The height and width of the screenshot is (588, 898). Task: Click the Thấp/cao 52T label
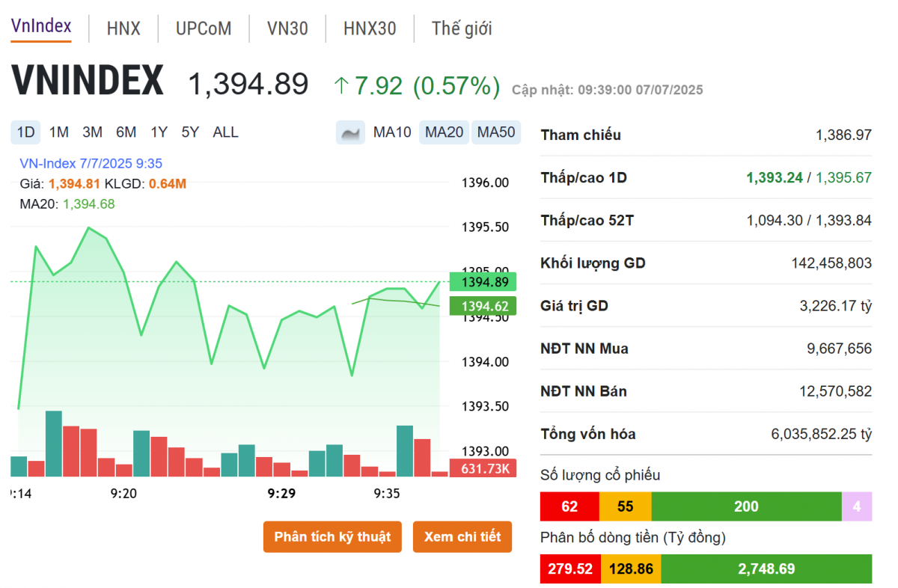pyautogui.click(x=587, y=221)
